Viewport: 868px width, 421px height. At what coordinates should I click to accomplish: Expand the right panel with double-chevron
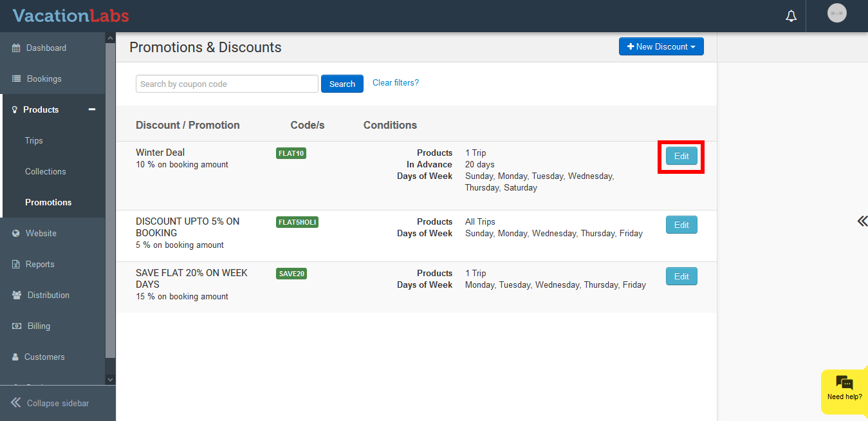(862, 221)
